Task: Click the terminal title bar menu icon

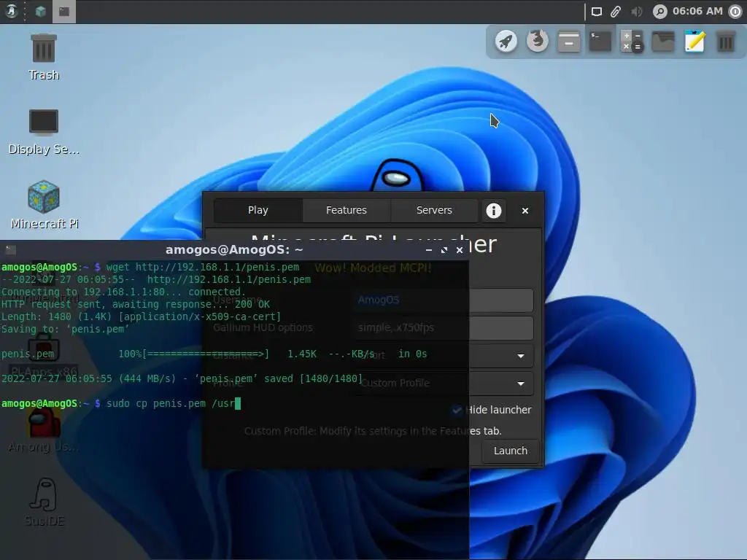Action: pyautogui.click(x=11, y=250)
